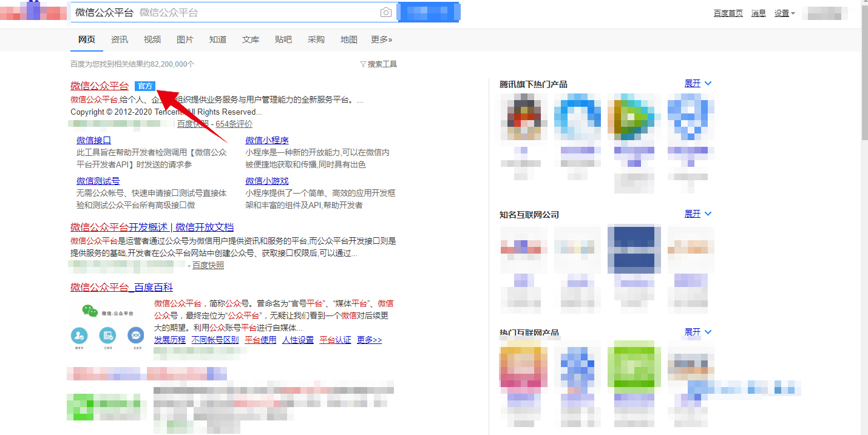Click the camera image-search icon
This screenshot has width=868, height=435.
point(385,13)
